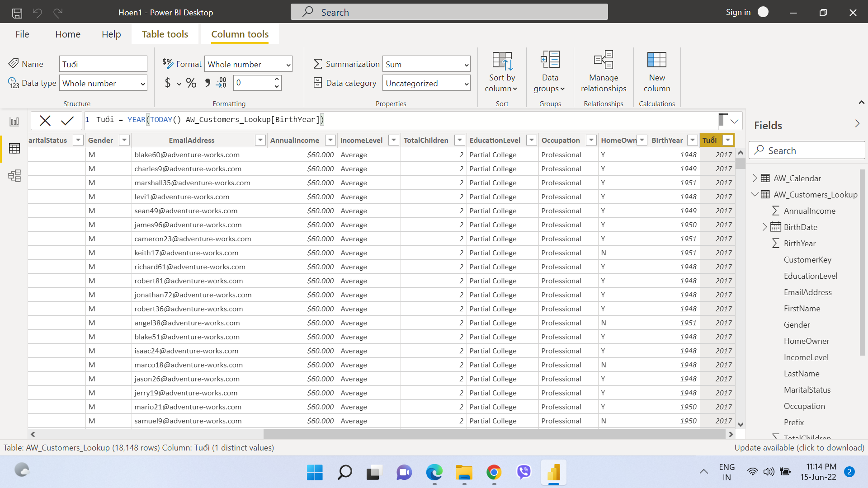Open Viber from taskbar
This screenshot has width=868, height=488.
[524, 473]
